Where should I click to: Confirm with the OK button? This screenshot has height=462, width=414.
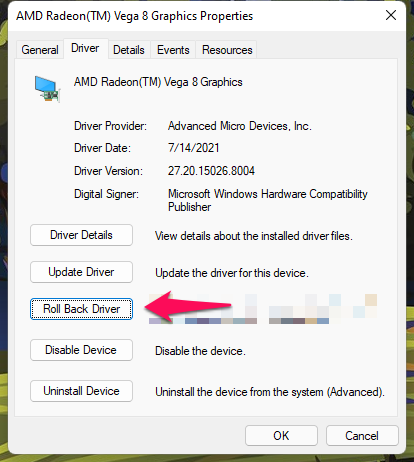pyautogui.click(x=281, y=436)
